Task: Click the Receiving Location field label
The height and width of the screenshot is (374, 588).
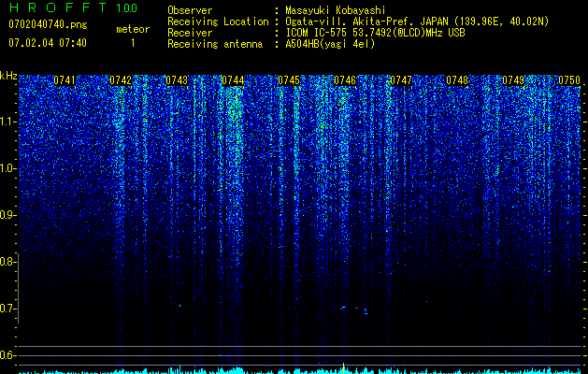Action: (218, 22)
